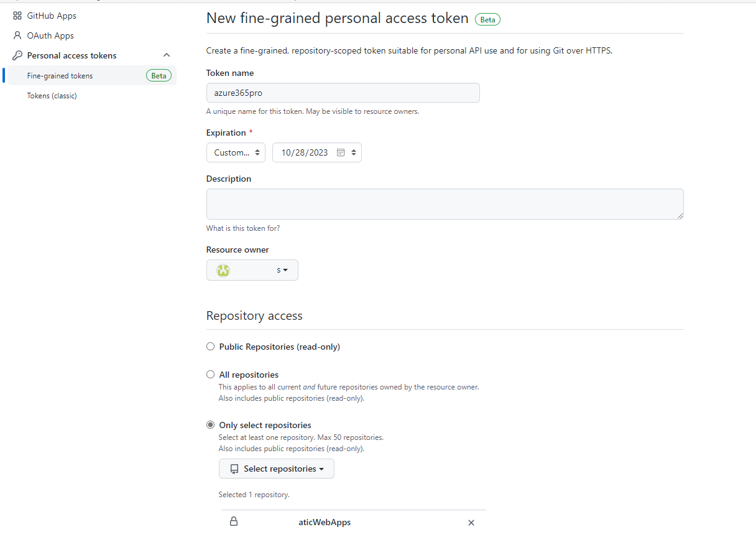Image resolution: width=756 pixels, height=537 pixels.
Task: Remove aticWebApps repository with the X
Action: click(471, 523)
